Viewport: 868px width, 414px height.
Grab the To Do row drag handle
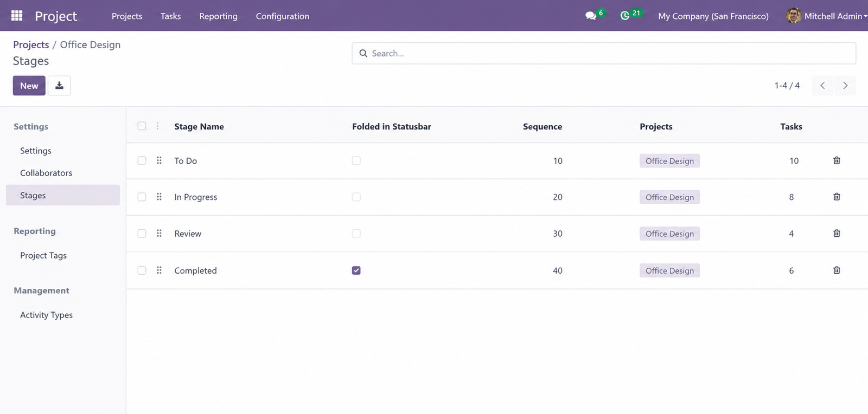coord(159,160)
